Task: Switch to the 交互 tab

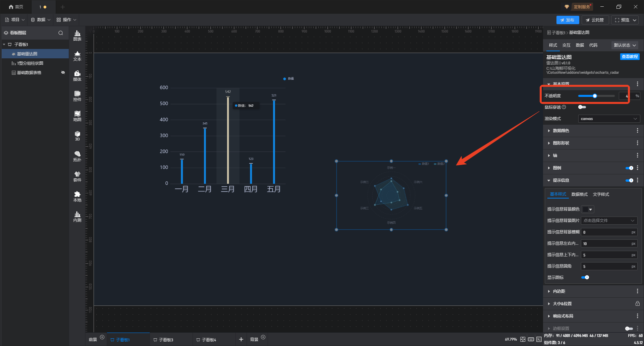Action: pyautogui.click(x=566, y=45)
